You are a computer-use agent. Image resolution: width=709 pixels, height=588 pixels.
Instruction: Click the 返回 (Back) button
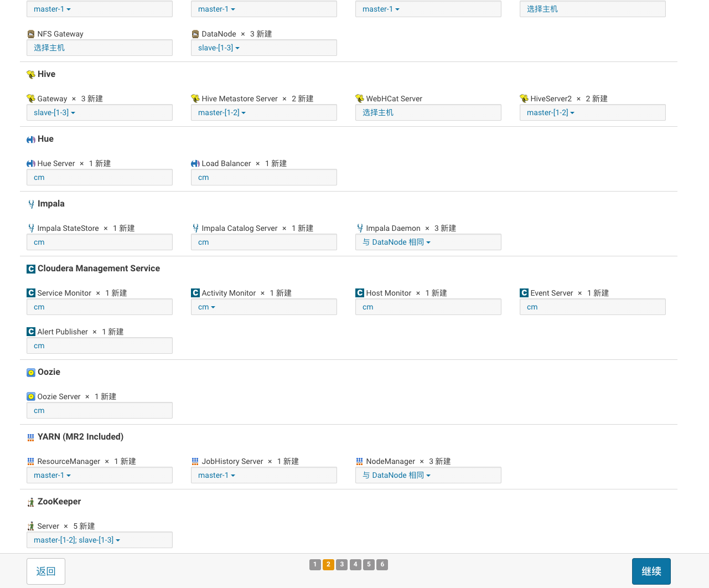click(46, 571)
